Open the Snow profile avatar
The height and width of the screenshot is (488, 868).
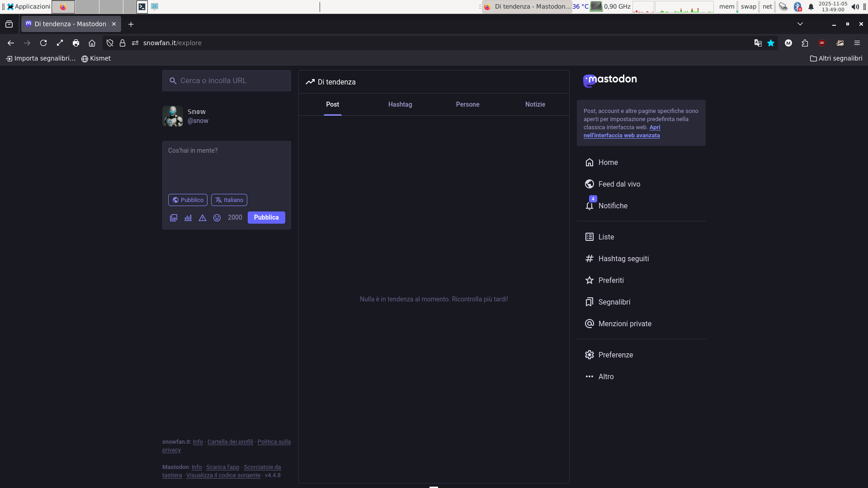click(x=173, y=117)
